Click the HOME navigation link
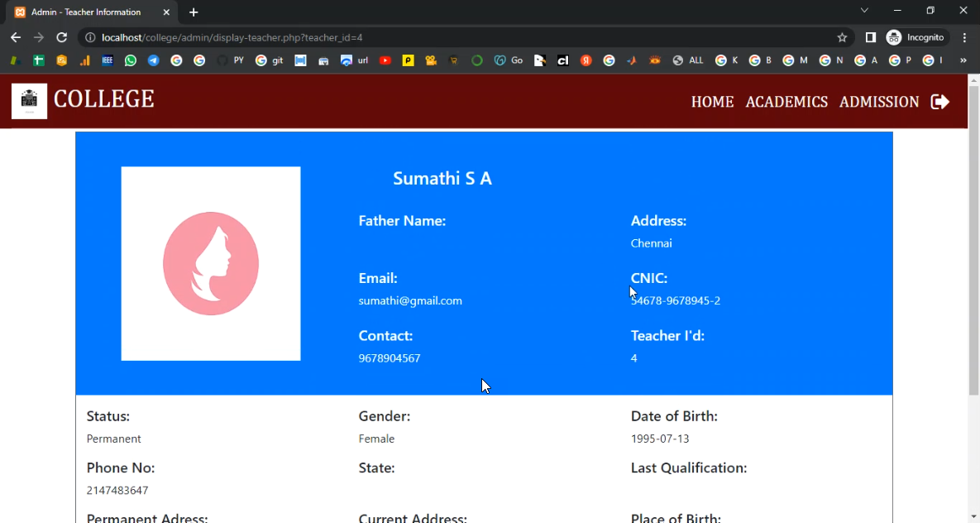Image resolution: width=980 pixels, height=523 pixels. [712, 102]
